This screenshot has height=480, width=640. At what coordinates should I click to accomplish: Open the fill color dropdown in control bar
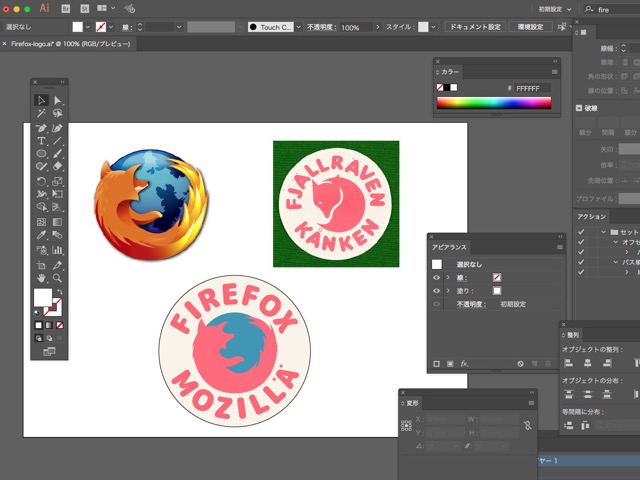coord(87,27)
